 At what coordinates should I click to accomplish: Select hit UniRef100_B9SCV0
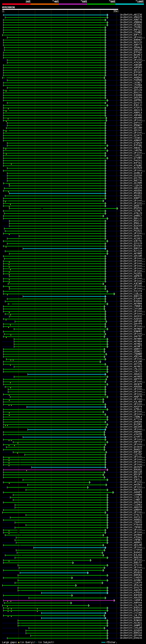pos(131,93)
